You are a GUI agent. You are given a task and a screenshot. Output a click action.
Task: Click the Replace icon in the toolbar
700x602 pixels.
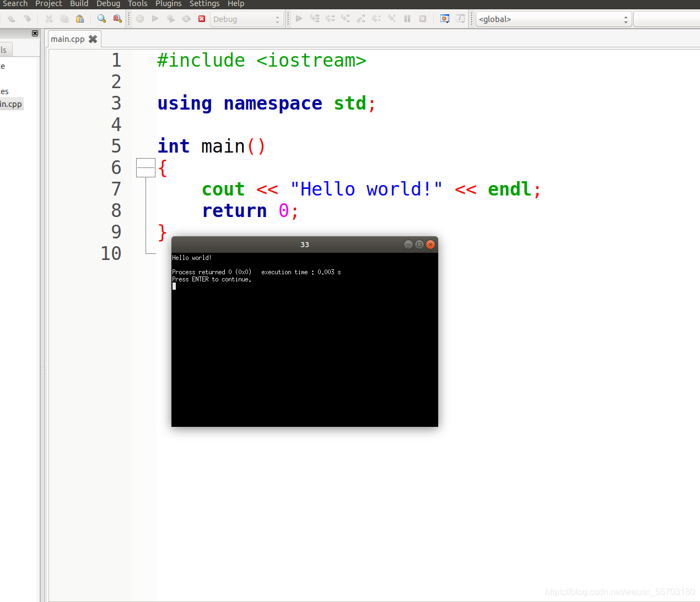pyautogui.click(x=116, y=18)
